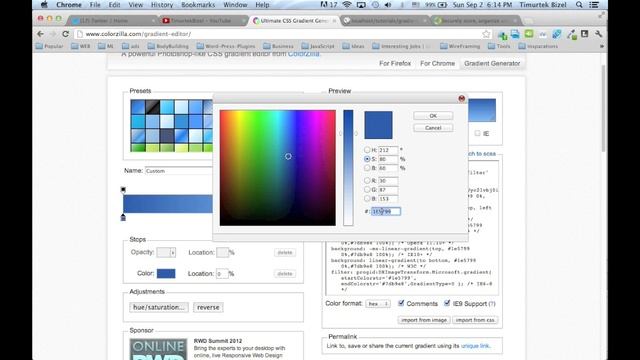Viewport: 640px width, 360px height.
Task: Open the For Firefox page tab
Action: [x=395, y=63]
